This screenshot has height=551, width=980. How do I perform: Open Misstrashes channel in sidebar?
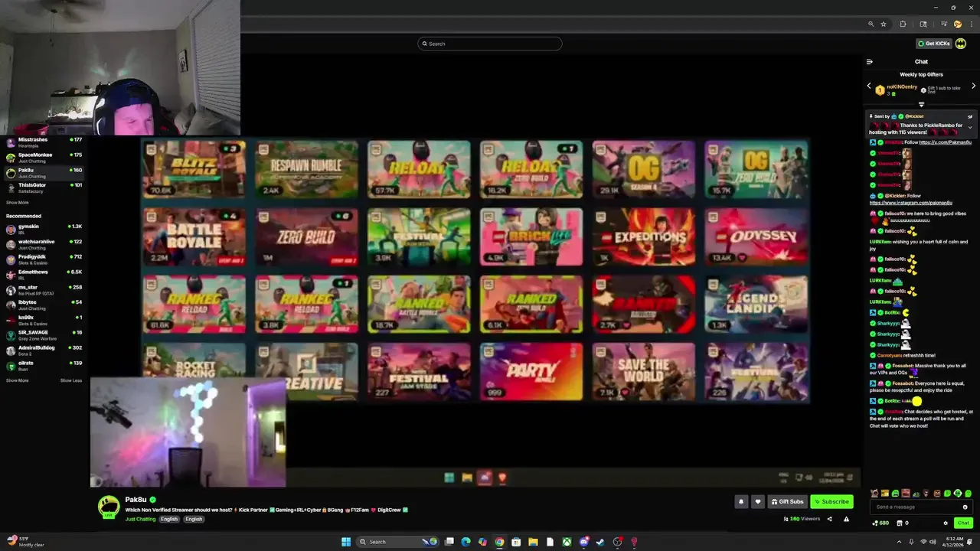tap(44, 142)
